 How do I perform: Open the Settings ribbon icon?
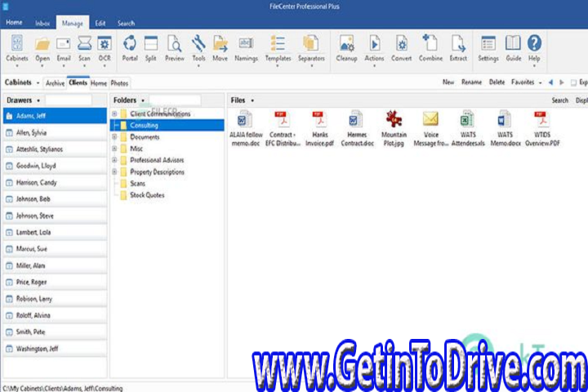pyautogui.click(x=488, y=49)
